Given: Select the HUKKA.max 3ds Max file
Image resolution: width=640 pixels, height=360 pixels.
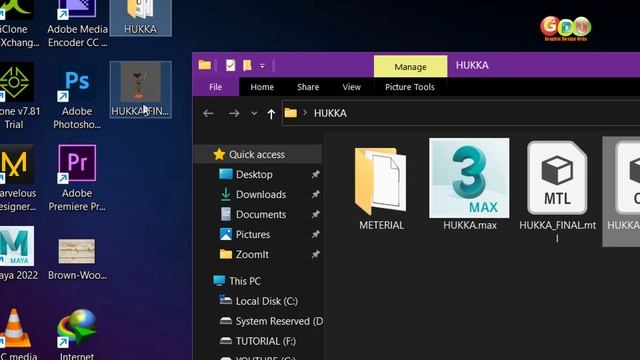Looking at the screenshot, I should coord(469,184).
